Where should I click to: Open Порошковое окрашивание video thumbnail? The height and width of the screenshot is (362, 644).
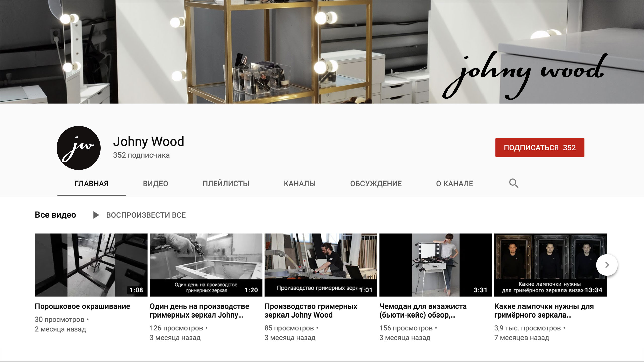click(x=91, y=265)
